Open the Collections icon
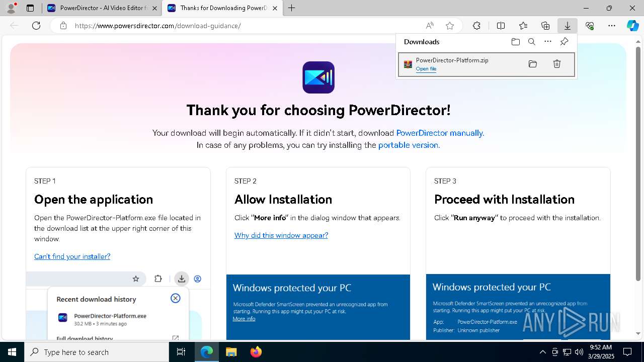Screen dimensions: 644x362 coord(545,26)
